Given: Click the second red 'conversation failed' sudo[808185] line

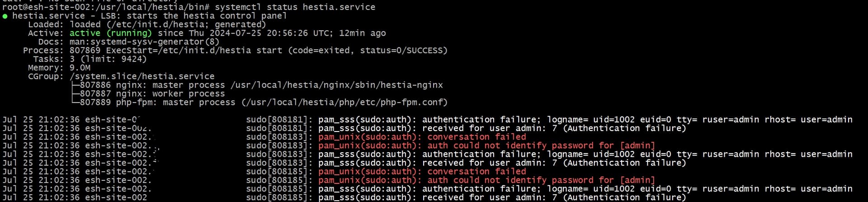Looking at the screenshot, I should [422, 171].
